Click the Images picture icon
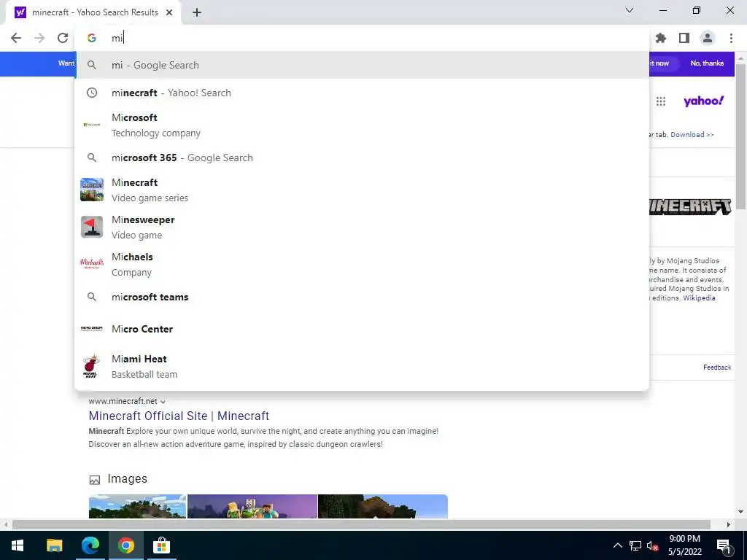Image resolution: width=747 pixels, height=560 pixels. click(x=95, y=480)
